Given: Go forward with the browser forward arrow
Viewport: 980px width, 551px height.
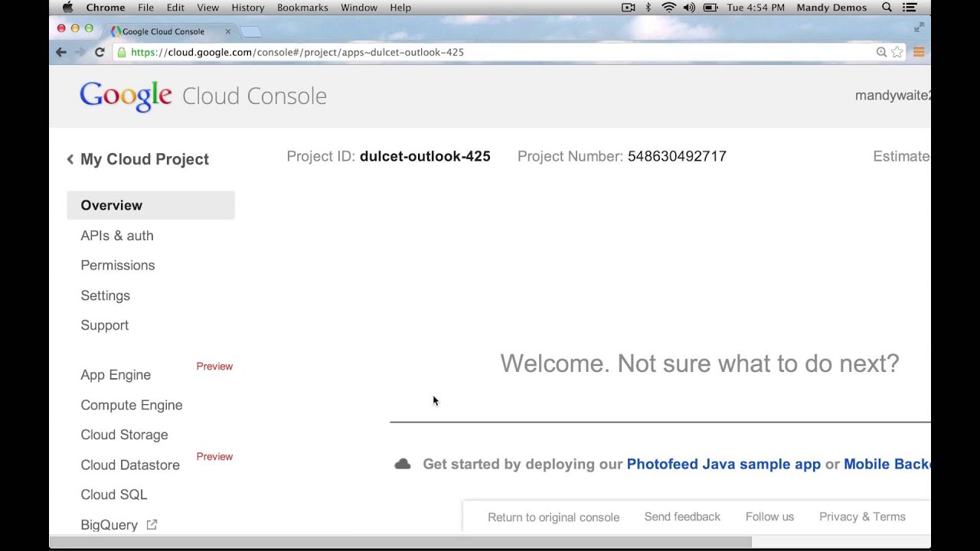Looking at the screenshot, I should [80, 52].
